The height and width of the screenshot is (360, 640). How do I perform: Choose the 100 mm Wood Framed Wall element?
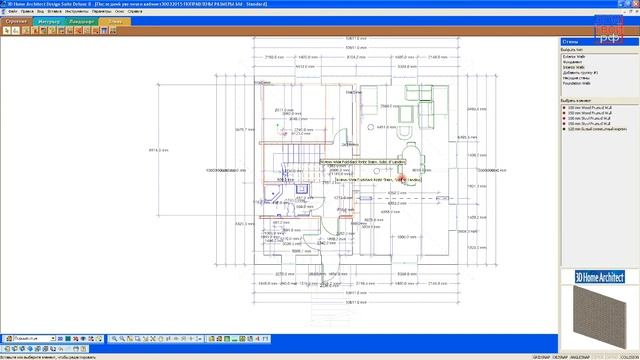pyautogui.click(x=590, y=108)
